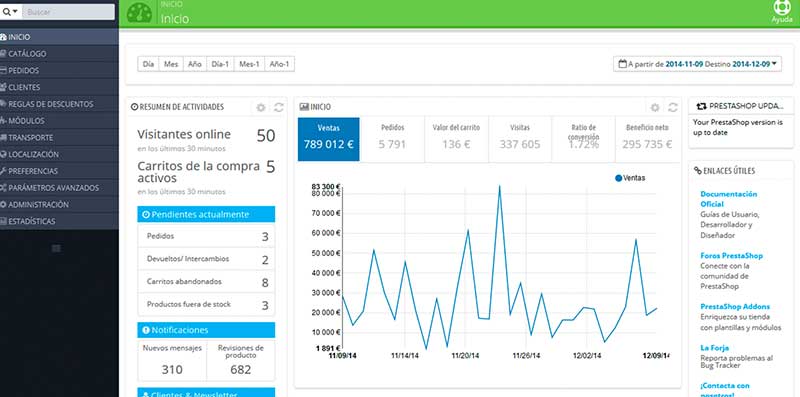Select the Año-1 time range button
The image size is (800, 397).
(279, 64)
